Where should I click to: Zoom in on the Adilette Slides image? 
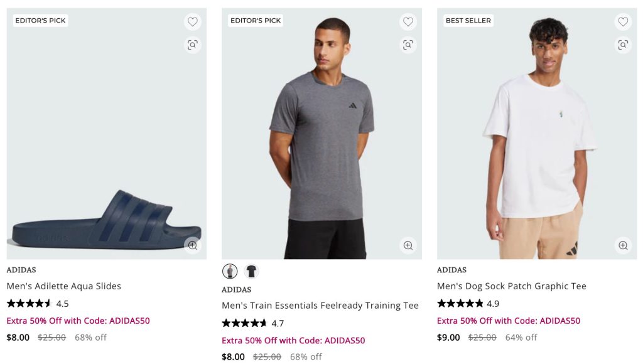click(x=192, y=245)
